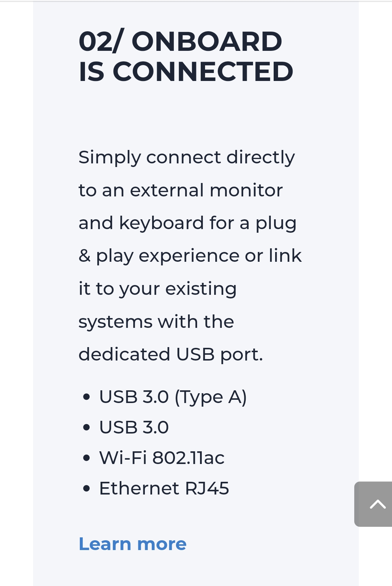Image resolution: width=392 pixels, height=586 pixels.
Task: Open the Learn more link
Action: (132, 544)
